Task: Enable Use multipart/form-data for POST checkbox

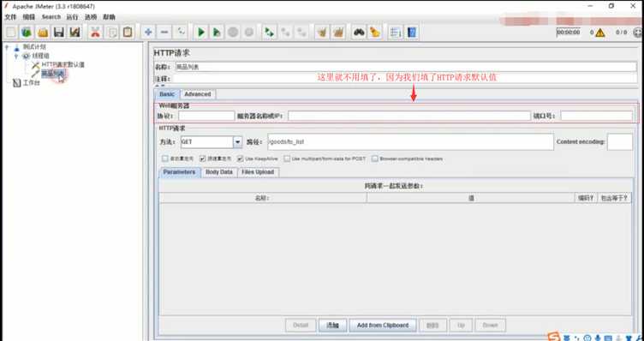Action: (287, 159)
